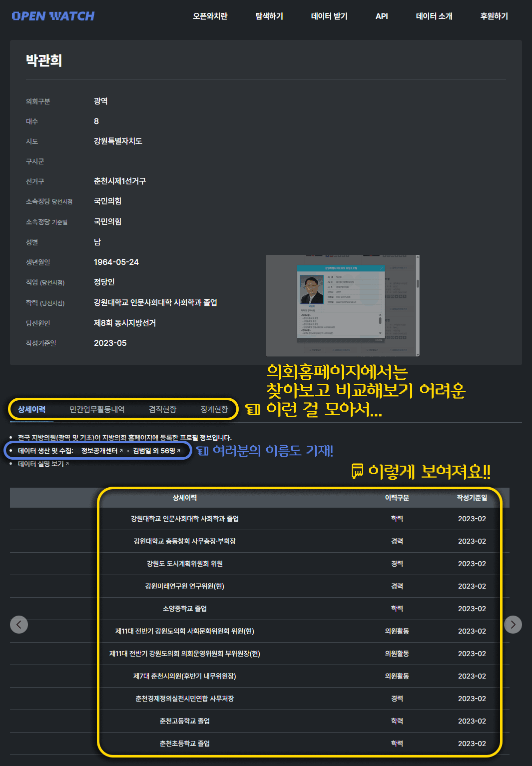The image size is (532, 766).
Task: Go to previous slide with left arrow
Action: [x=19, y=625]
